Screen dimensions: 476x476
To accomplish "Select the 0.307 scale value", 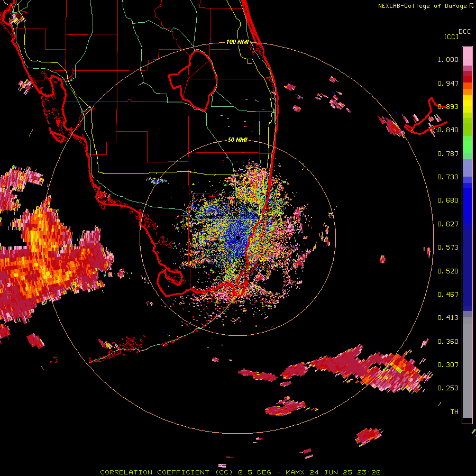I will coord(448,365).
